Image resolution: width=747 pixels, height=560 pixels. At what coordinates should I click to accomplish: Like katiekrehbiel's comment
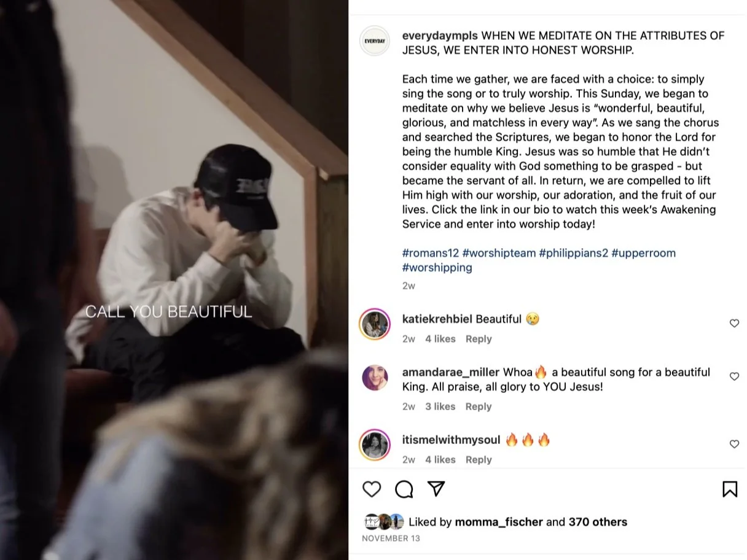pos(734,323)
